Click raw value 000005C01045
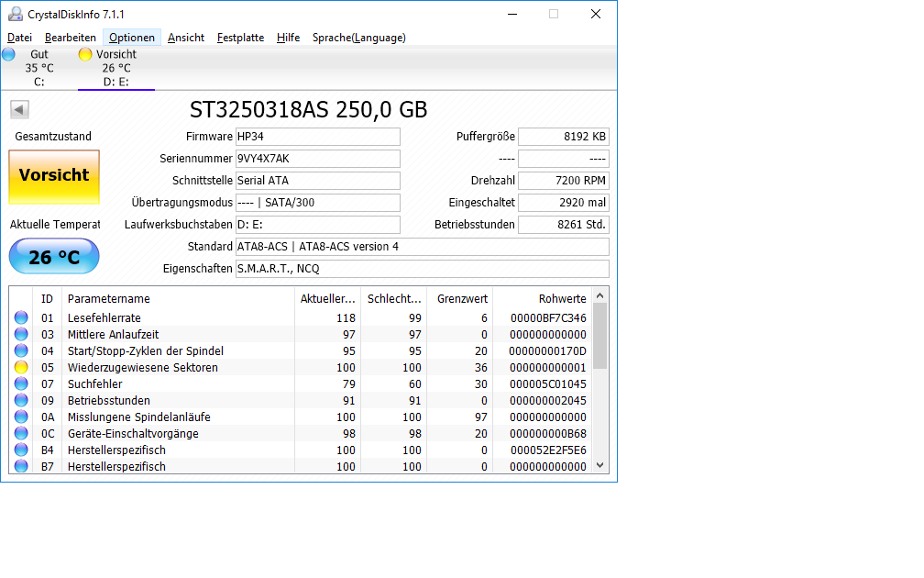Viewport: 924px width, 578px height. [548, 383]
